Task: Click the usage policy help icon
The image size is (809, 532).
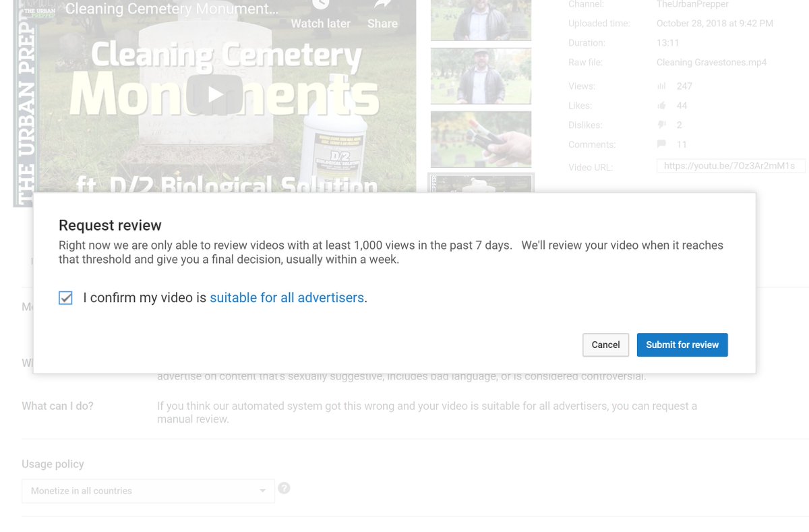Action: [284, 488]
